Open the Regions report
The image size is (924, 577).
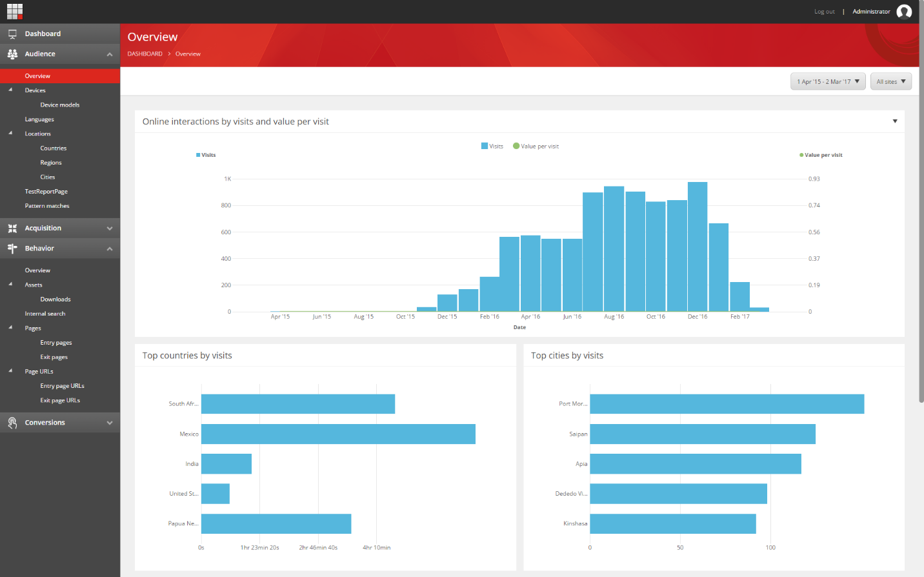click(x=51, y=163)
